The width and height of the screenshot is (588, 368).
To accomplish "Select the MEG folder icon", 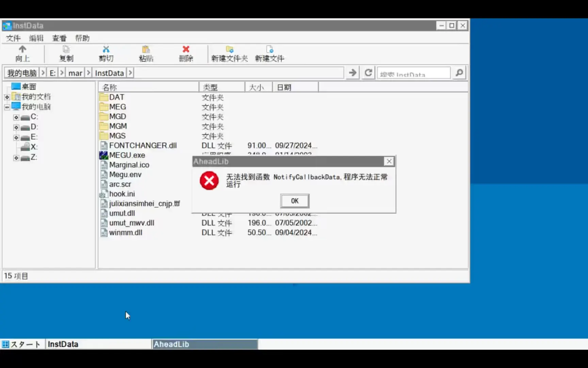I will coord(104,107).
